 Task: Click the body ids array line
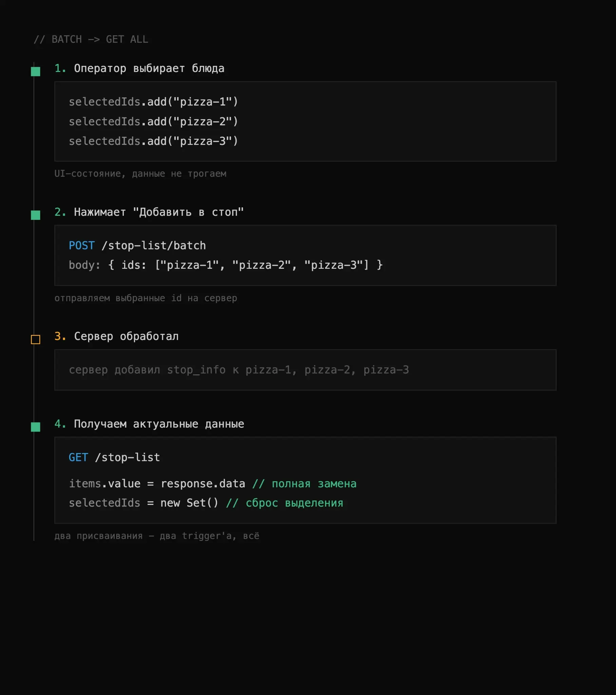[x=226, y=265]
